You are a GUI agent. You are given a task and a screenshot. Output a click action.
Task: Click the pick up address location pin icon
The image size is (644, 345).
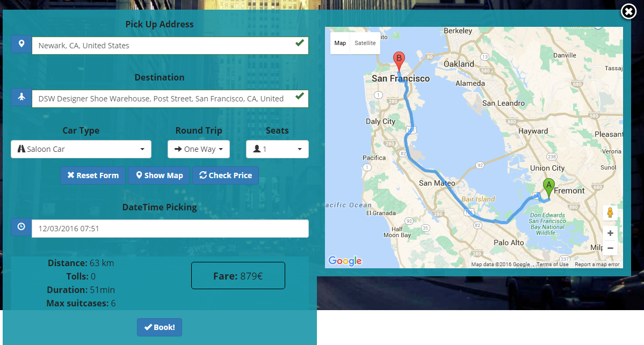tap(21, 44)
